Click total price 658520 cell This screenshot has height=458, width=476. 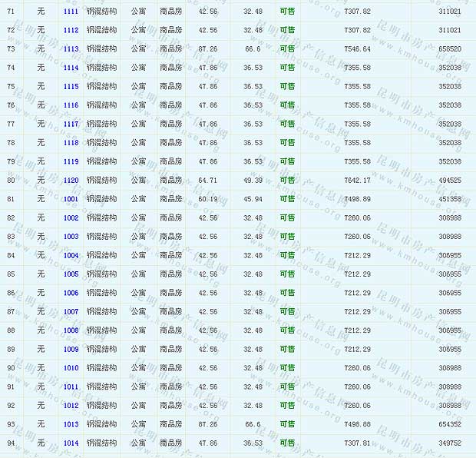(450, 49)
